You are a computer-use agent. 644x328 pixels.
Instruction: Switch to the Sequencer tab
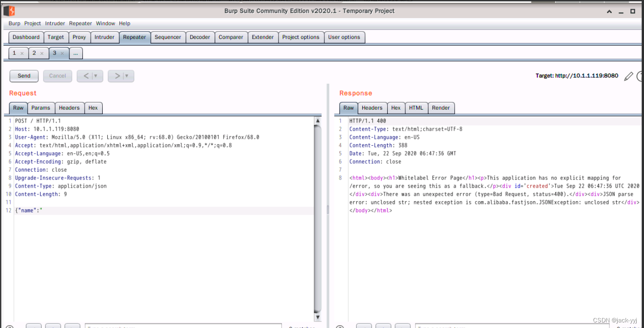tap(168, 37)
